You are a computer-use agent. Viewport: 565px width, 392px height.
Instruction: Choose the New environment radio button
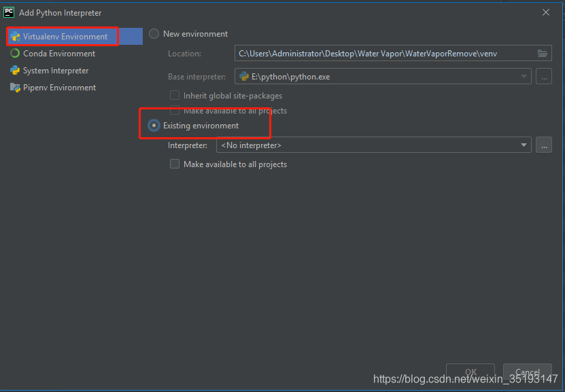[x=154, y=34]
